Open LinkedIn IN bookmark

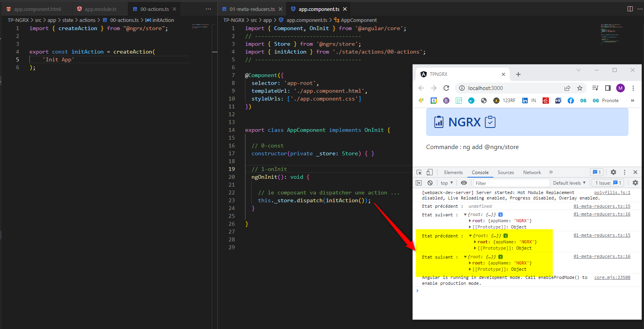(x=529, y=101)
